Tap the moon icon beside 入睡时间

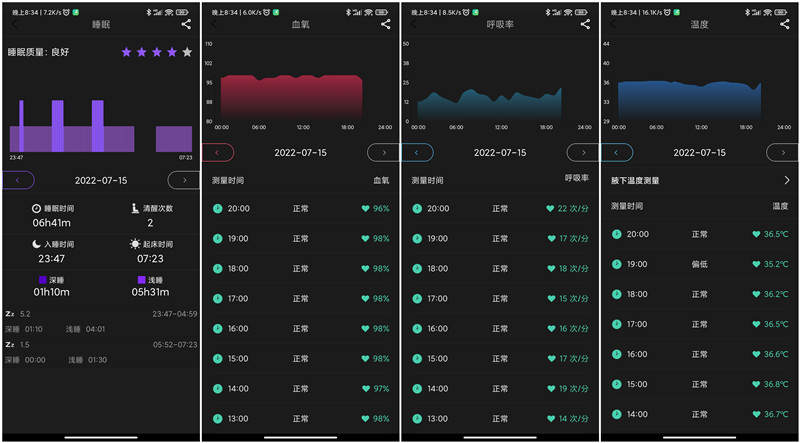[36, 244]
